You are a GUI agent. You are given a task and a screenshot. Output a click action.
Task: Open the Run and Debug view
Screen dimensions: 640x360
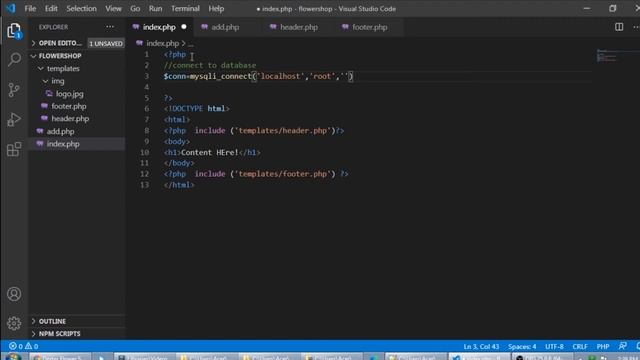tap(14, 120)
